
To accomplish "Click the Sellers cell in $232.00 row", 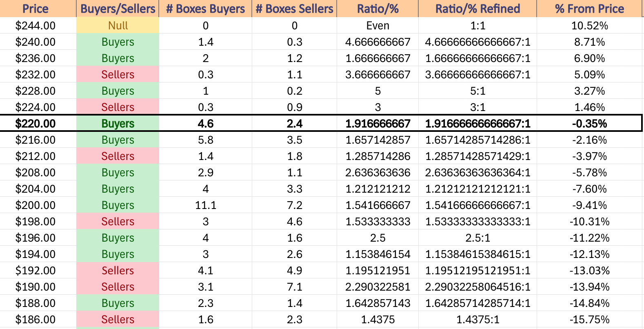I will point(118,75).
